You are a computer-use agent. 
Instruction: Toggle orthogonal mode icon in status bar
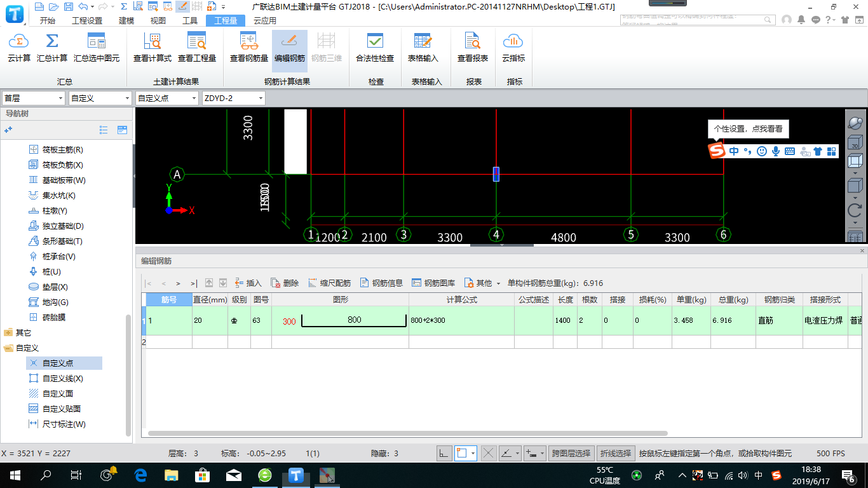point(444,453)
